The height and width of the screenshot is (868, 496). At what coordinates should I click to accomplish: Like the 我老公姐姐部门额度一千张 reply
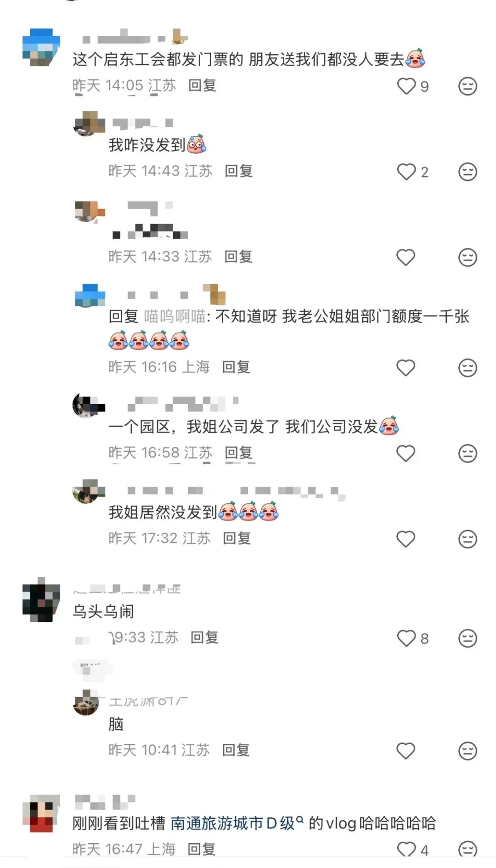(406, 367)
